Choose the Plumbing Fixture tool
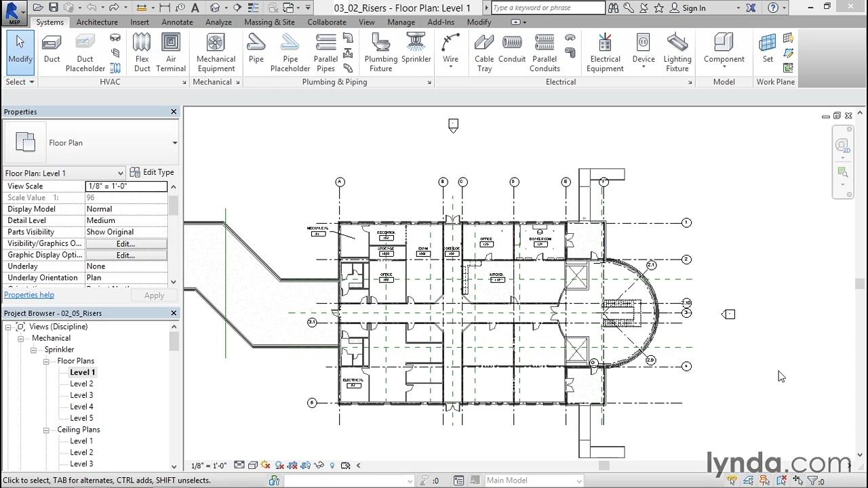 (380, 52)
